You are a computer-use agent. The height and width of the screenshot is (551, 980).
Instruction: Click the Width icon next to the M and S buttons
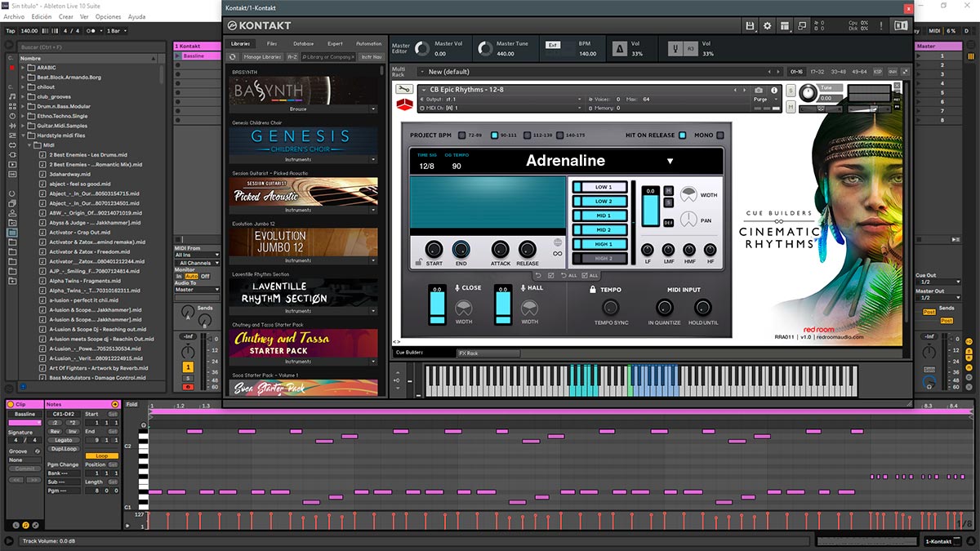tap(689, 194)
